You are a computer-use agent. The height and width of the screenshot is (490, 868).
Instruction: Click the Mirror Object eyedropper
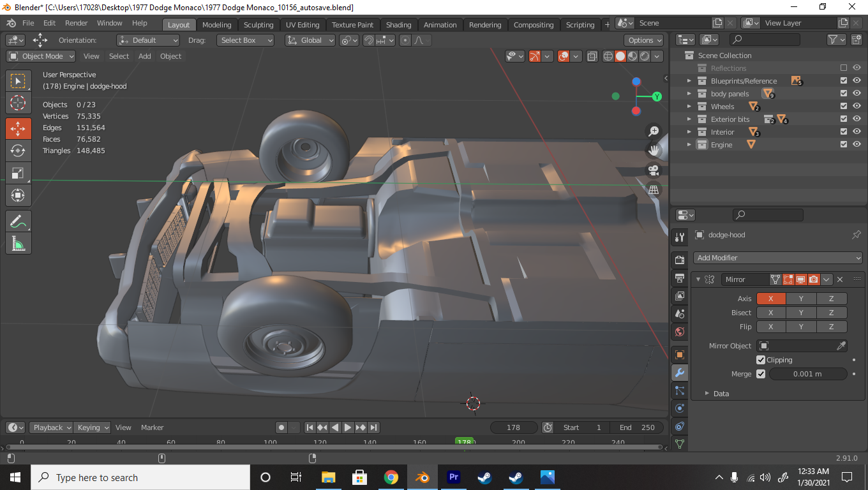841,346
